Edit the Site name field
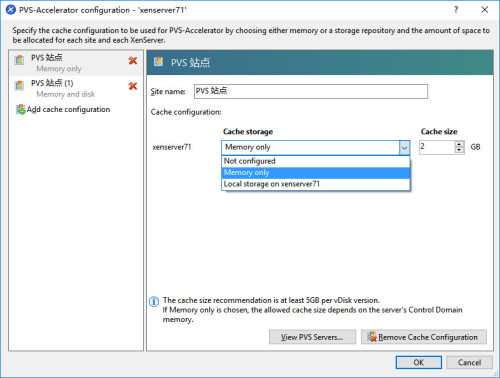This screenshot has width=500, height=378. tap(311, 91)
